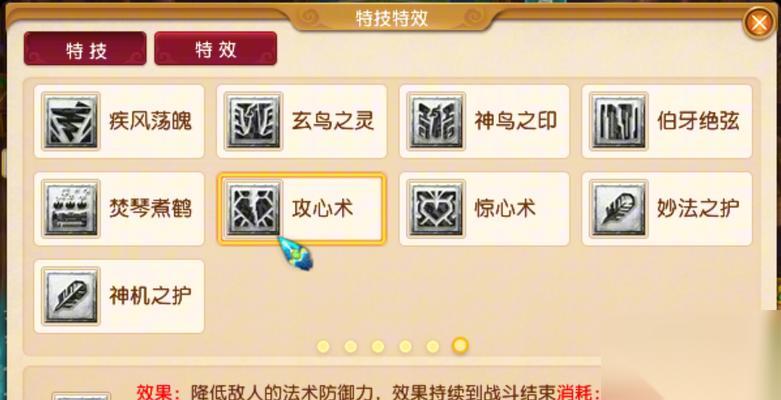781x400 pixels.
Task: Click the 惊心术 skill name label
Action: tap(505, 209)
